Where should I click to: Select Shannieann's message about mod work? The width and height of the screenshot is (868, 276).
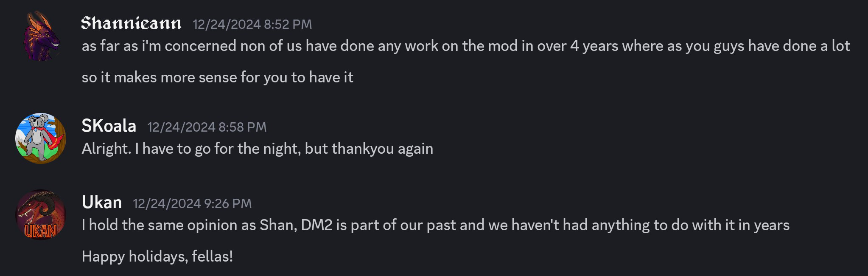424,47
